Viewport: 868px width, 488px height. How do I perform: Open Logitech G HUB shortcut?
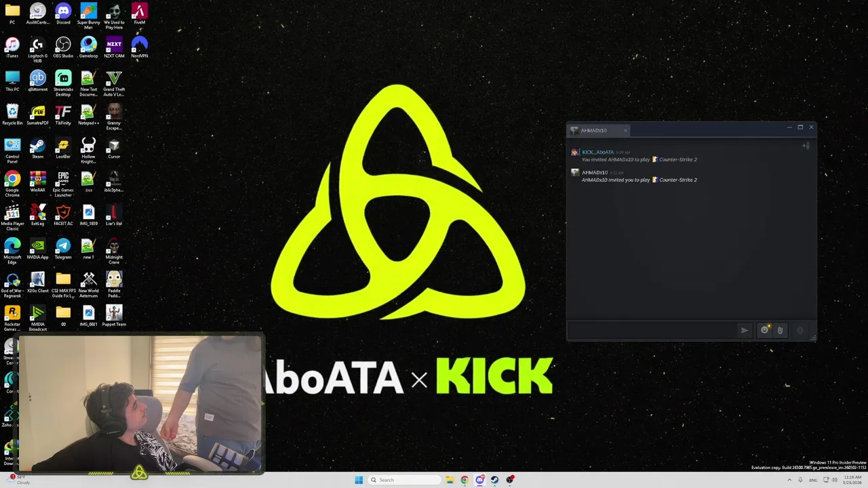coord(38,49)
